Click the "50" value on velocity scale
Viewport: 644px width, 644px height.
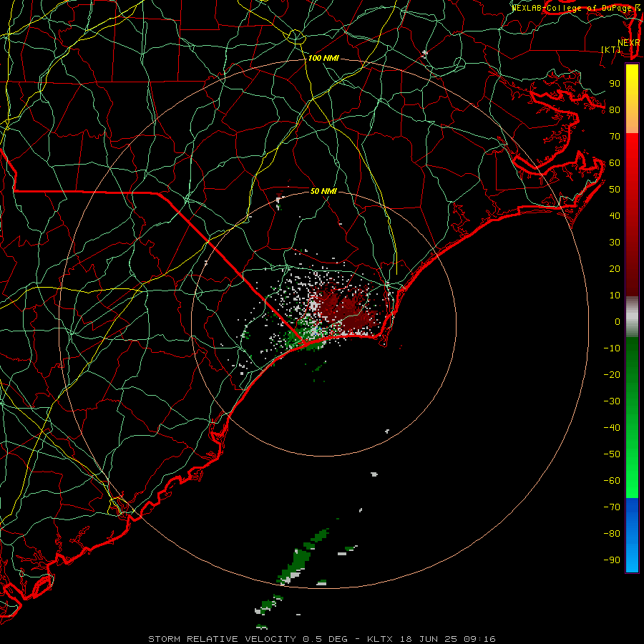[x=615, y=190]
